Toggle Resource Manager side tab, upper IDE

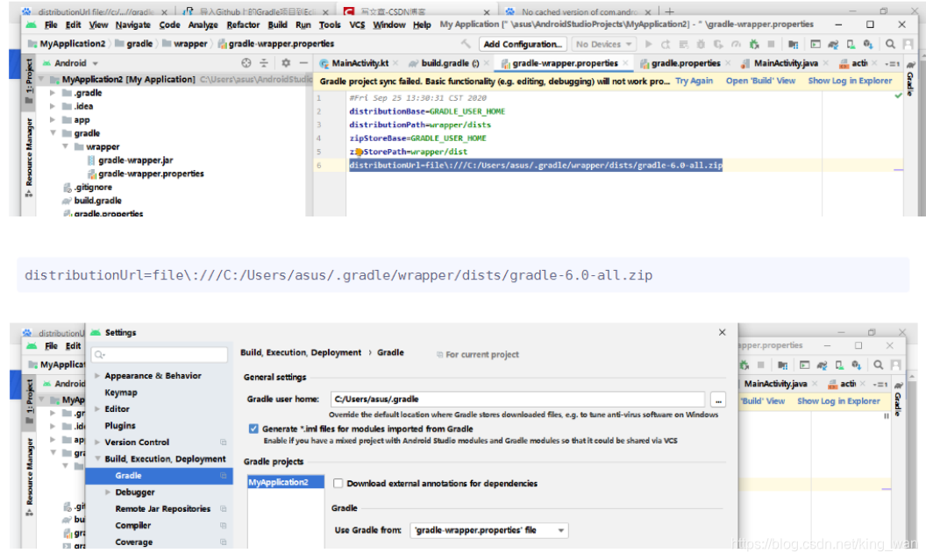[28, 157]
